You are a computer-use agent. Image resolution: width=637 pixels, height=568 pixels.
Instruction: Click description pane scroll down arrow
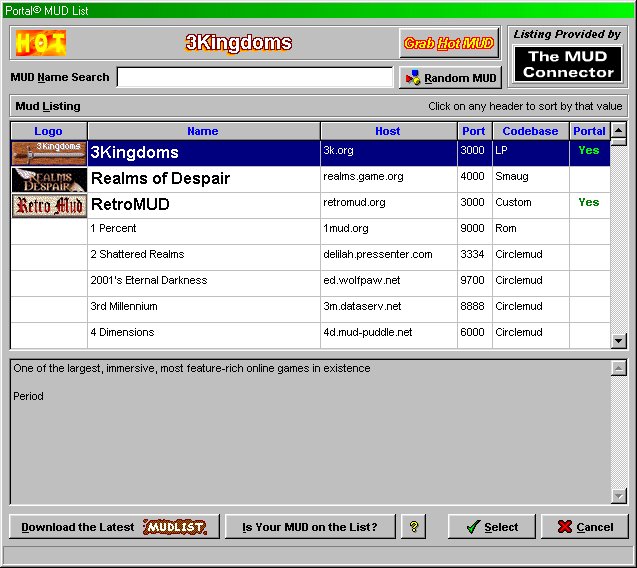(x=619, y=496)
